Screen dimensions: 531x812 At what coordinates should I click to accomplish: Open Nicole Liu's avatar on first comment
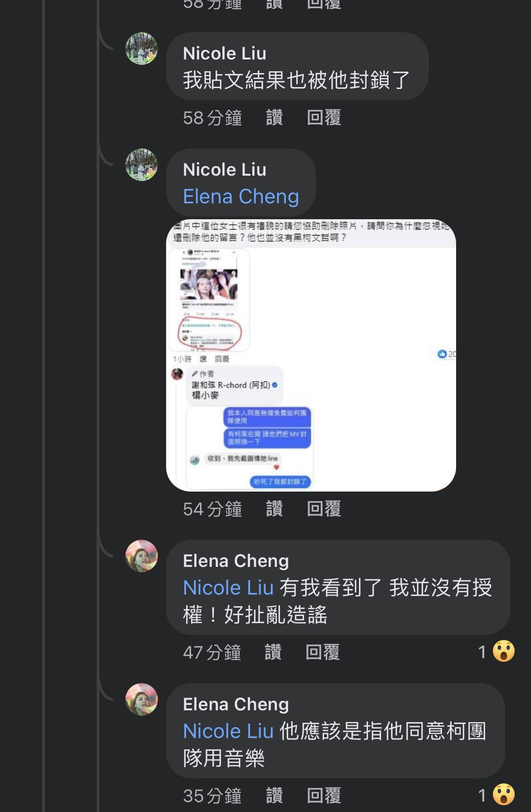pos(142,49)
